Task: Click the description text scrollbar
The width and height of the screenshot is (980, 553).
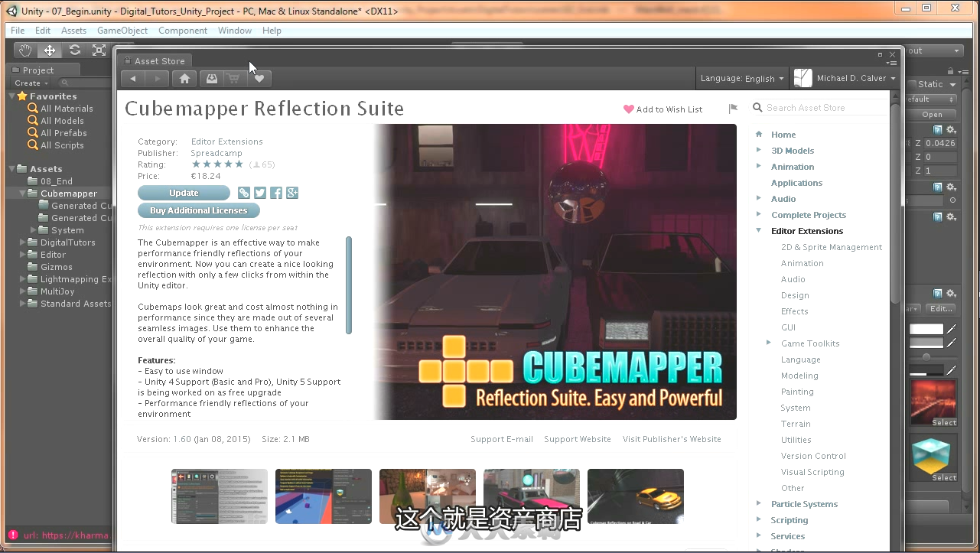Action: point(349,285)
